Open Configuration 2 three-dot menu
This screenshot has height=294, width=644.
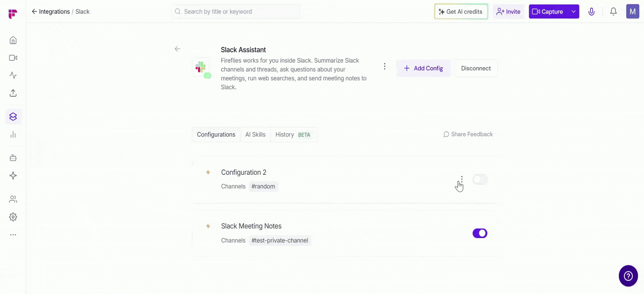tap(462, 179)
